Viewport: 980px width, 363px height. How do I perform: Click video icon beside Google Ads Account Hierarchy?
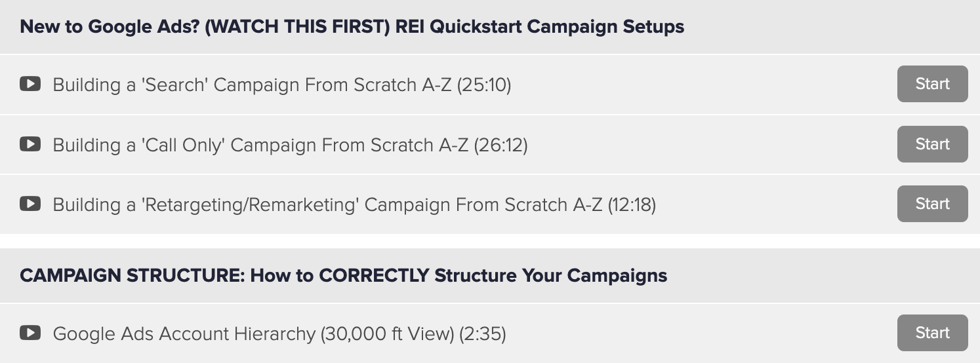[30, 333]
